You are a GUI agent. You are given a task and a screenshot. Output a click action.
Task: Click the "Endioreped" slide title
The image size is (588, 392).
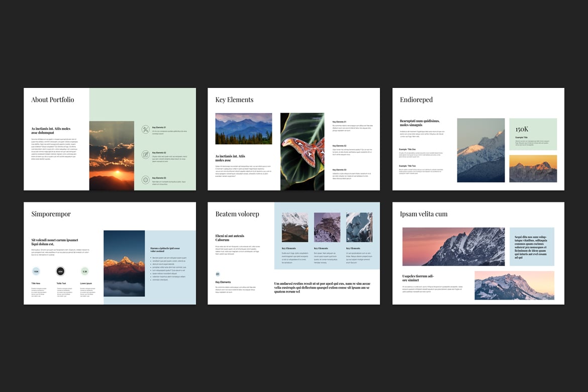tap(416, 100)
